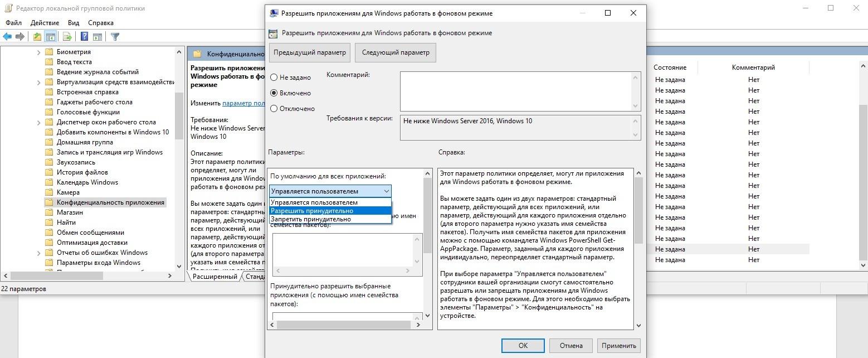This screenshot has width=868, height=358.
Task: Open the default-for-all-apps combo box
Action: pyautogui.click(x=330, y=191)
